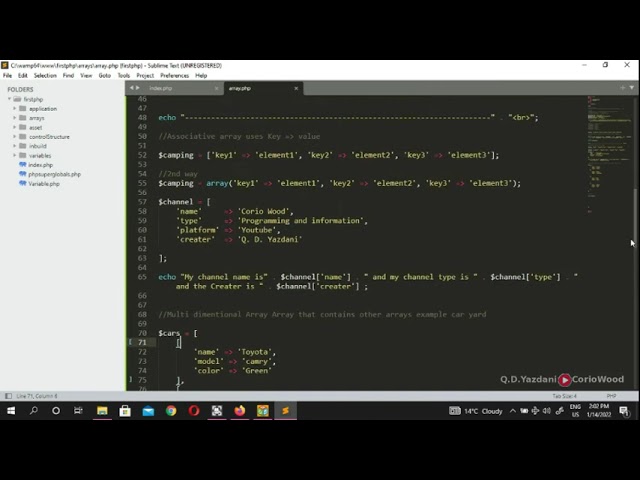Click the previous tab arrow
This screenshot has height=480, width=640.
[132, 88]
